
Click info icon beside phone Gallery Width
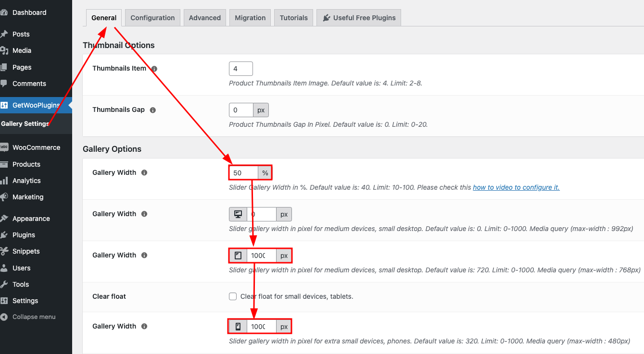(x=144, y=327)
